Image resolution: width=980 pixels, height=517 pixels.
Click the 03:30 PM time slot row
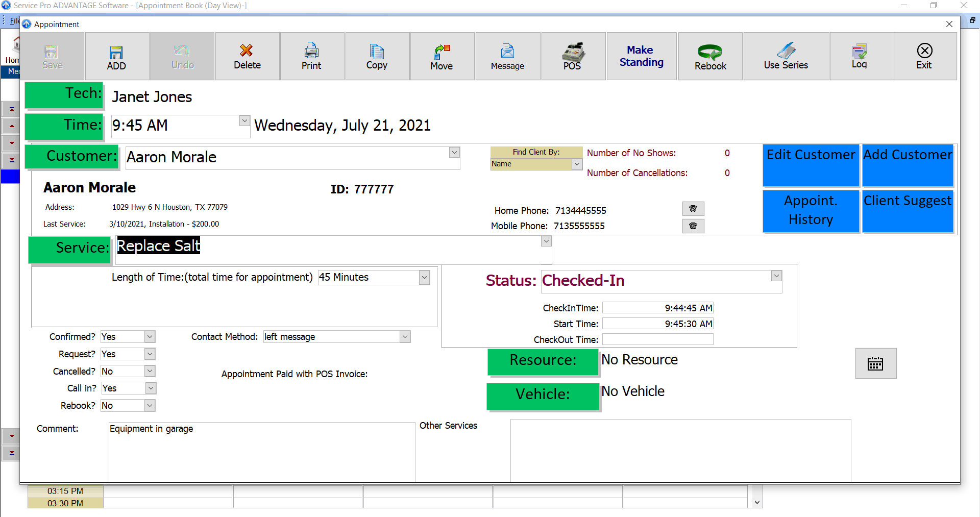[388, 503]
